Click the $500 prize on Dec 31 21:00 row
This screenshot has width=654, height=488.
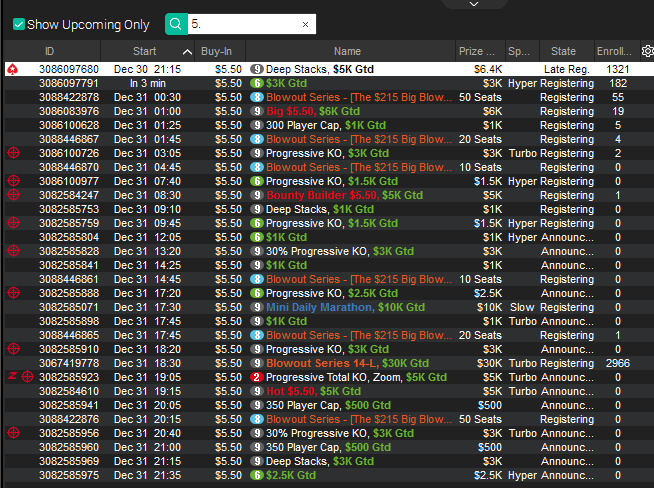[x=490, y=447]
